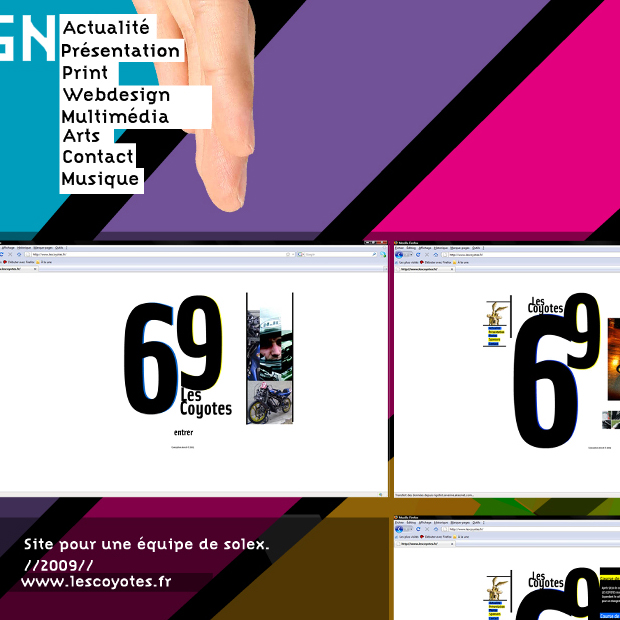Open the Webdesign section
Viewport: 620px width, 620px height.
tap(117, 95)
